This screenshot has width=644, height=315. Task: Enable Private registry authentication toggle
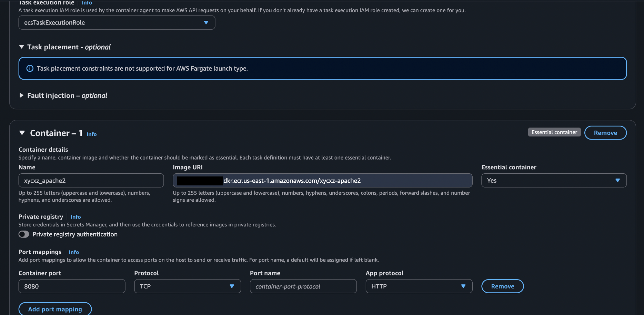tap(24, 234)
